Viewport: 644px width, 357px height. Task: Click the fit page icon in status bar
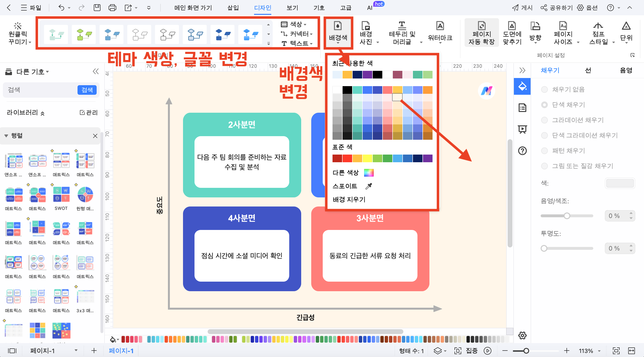tap(616, 351)
